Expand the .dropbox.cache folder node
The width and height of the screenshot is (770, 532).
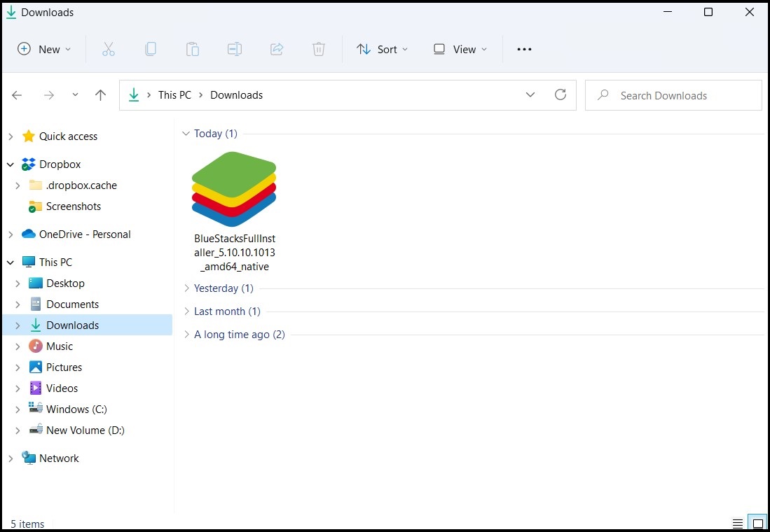click(18, 185)
